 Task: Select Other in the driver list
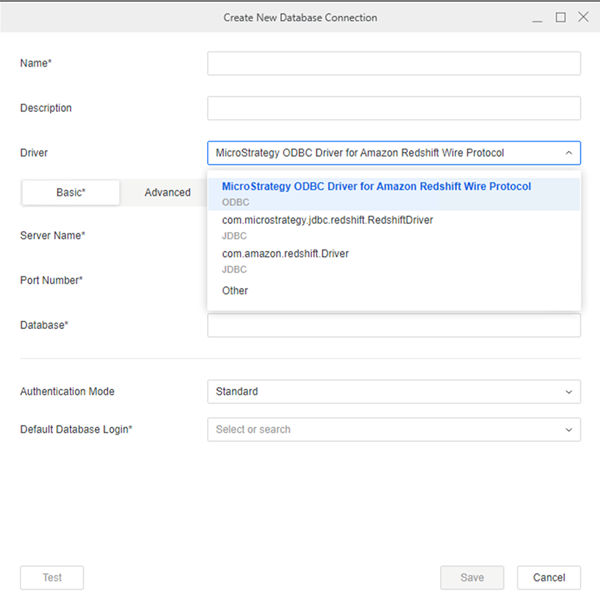[x=394, y=291]
